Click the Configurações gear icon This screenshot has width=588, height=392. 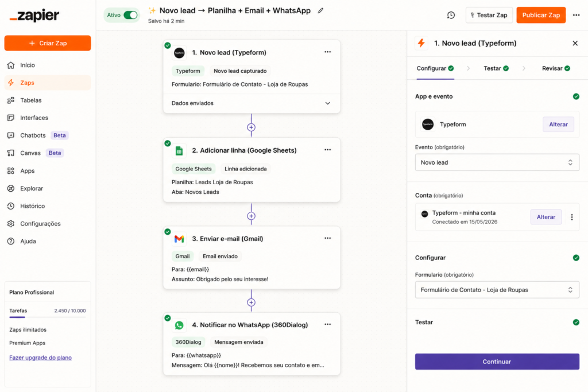click(x=11, y=224)
